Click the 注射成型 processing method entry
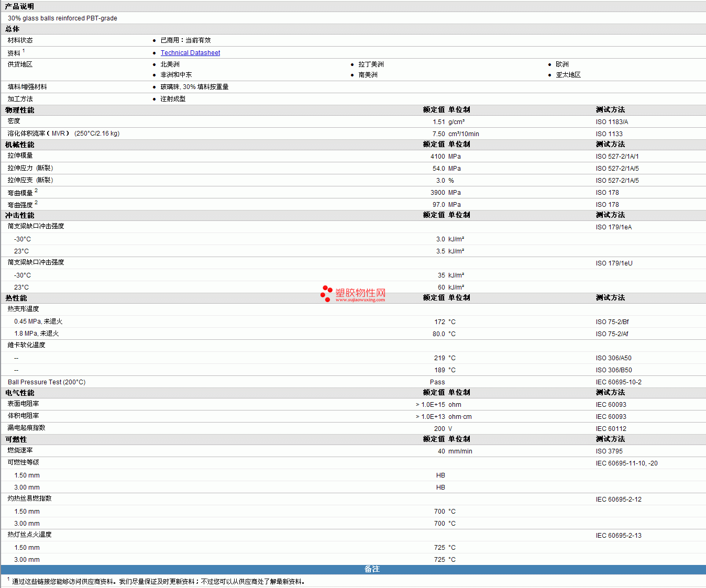 173,99
